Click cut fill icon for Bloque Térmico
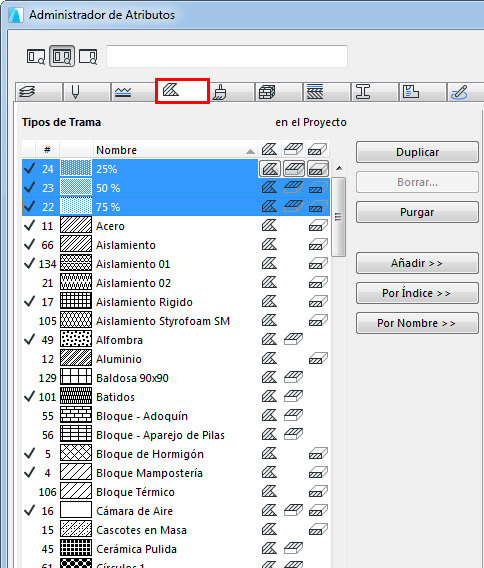The image size is (484, 568). click(x=318, y=492)
